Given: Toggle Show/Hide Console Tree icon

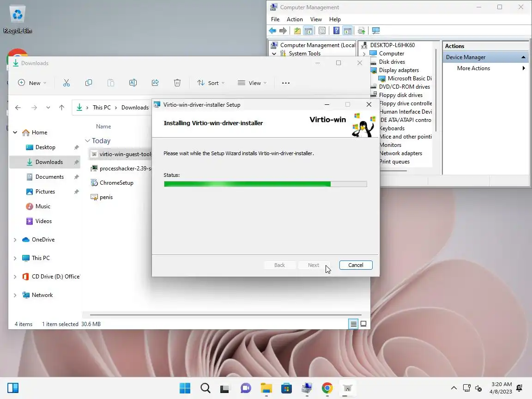Looking at the screenshot, I should [308, 31].
